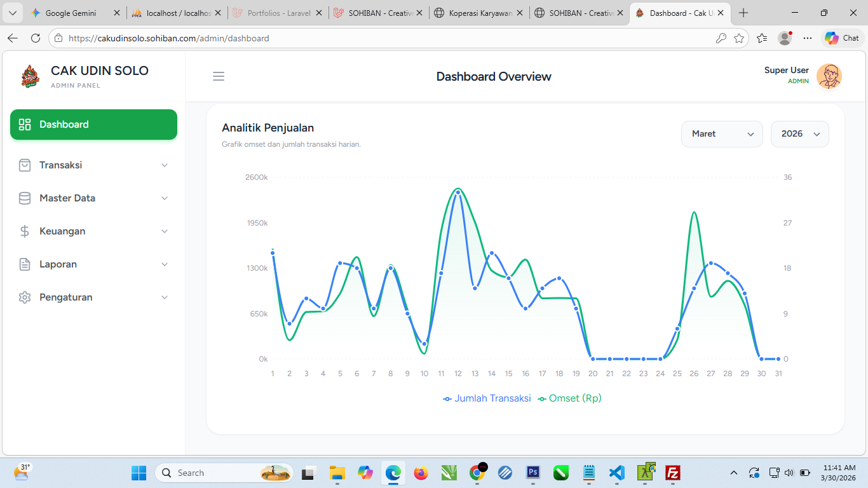The image size is (868, 488).
Task: Click the address bar URL field
Action: click(381, 38)
